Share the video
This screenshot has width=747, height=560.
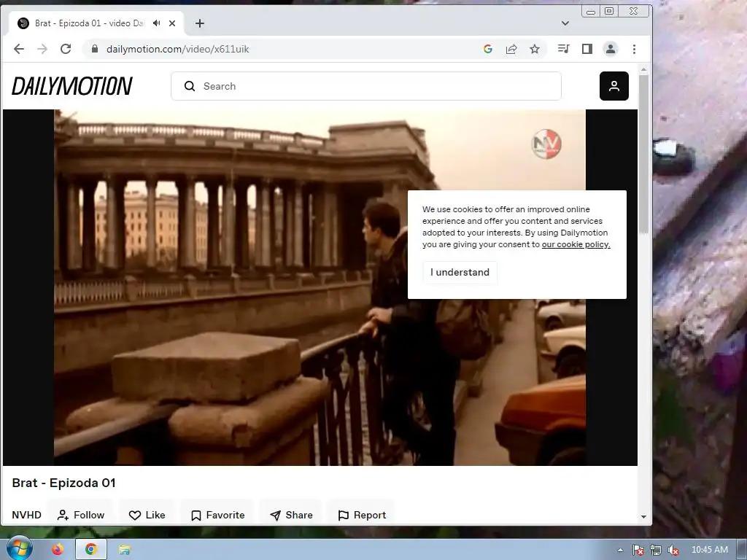(x=292, y=516)
